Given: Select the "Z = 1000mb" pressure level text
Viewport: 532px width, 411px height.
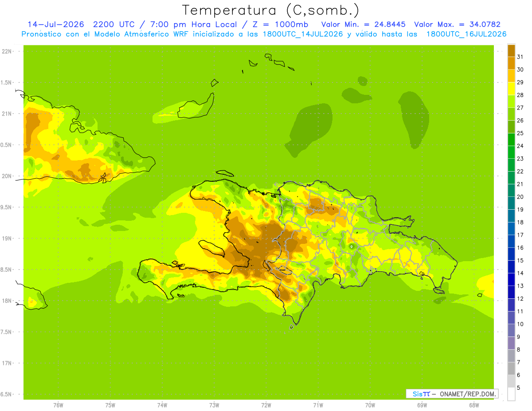Looking at the screenshot, I should (x=281, y=24).
